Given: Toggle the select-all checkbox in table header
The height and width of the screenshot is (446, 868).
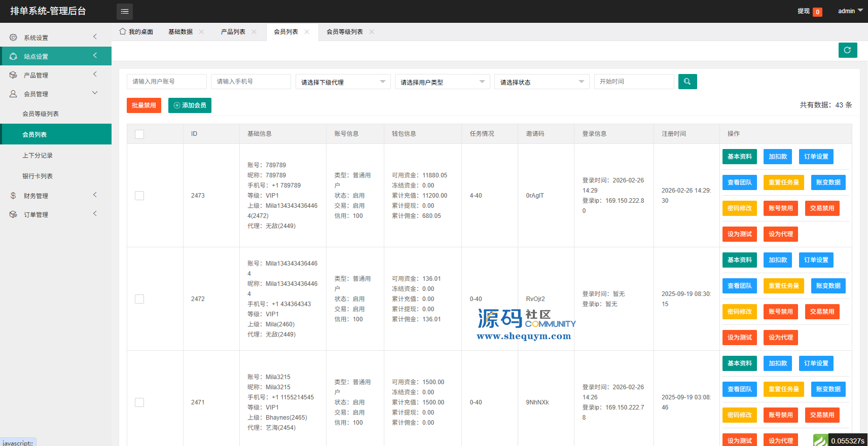Looking at the screenshot, I should 139,134.
